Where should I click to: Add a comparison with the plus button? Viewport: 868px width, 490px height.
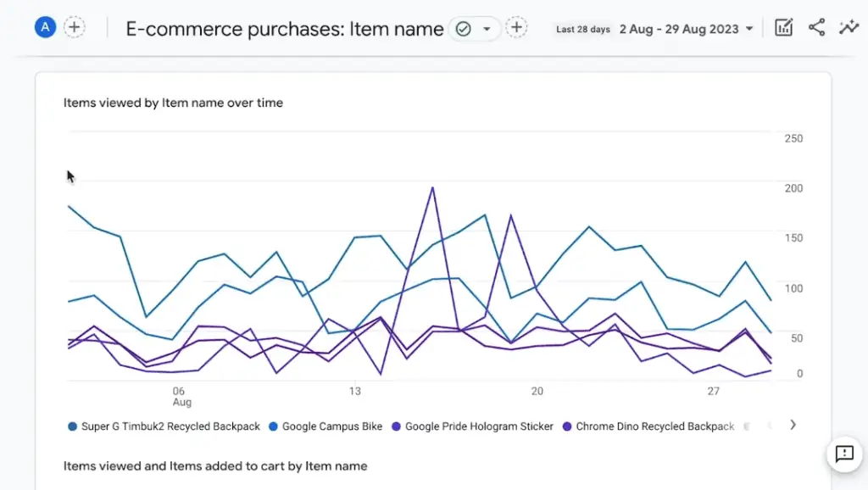[x=75, y=26]
